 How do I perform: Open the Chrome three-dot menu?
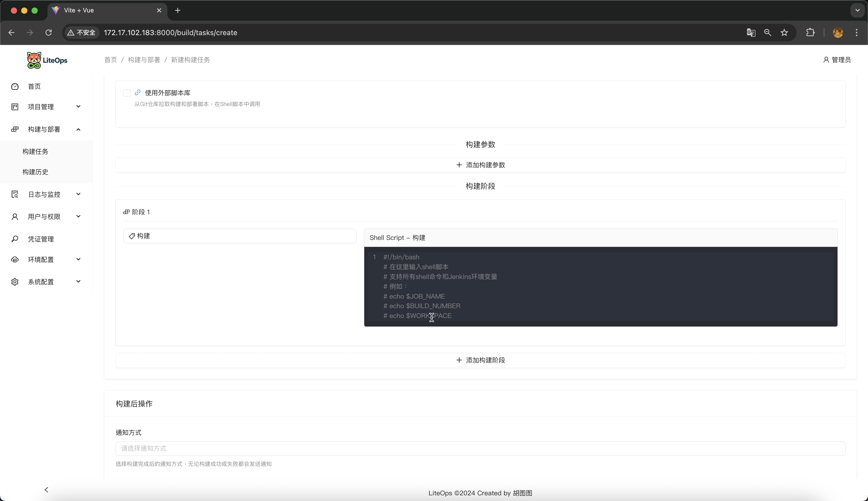pyautogui.click(x=856, y=33)
